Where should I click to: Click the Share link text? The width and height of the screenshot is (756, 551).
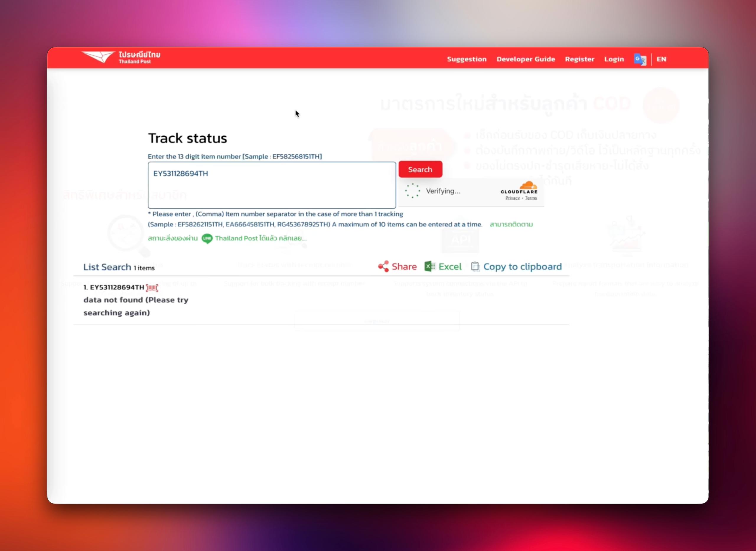[404, 266]
